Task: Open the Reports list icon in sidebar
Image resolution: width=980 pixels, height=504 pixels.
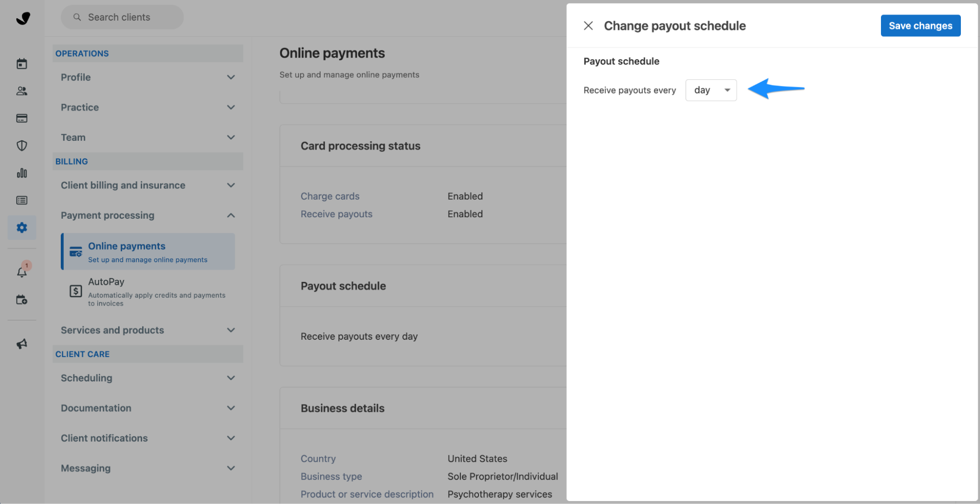Action: [22, 200]
